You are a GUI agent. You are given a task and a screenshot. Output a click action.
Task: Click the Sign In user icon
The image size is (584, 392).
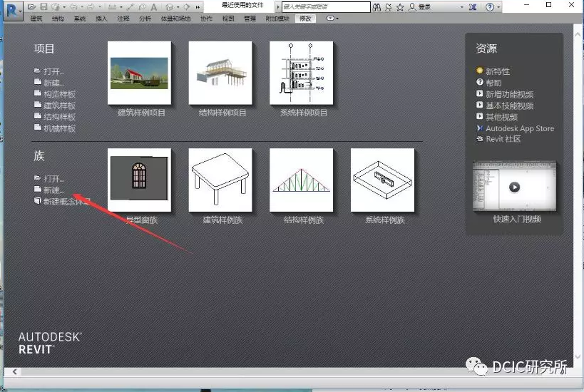[x=412, y=7]
